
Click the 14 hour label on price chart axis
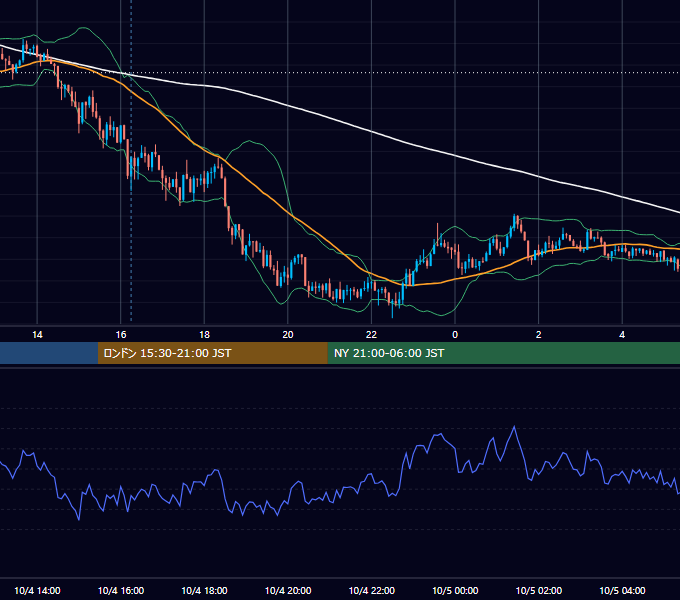37,335
